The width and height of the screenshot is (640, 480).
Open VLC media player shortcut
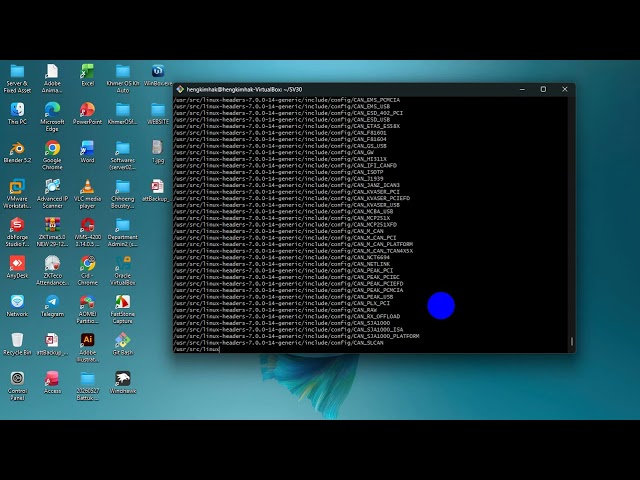point(87,194)
